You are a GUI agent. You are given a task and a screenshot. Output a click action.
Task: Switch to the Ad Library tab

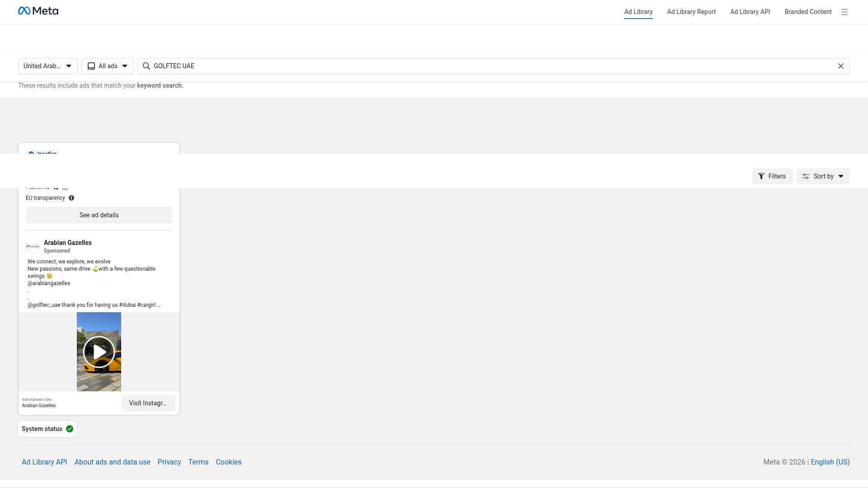point(638,12)
